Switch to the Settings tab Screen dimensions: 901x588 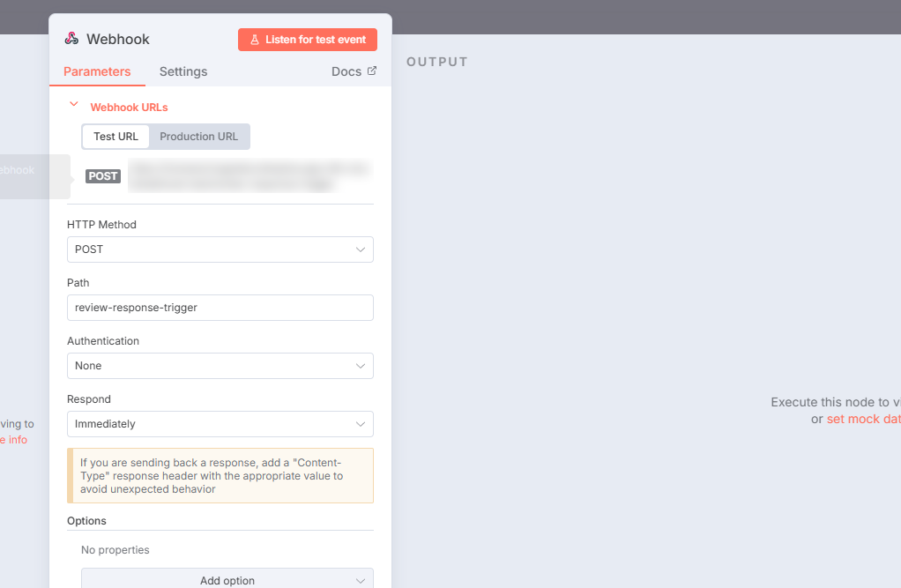click(183, 71)
